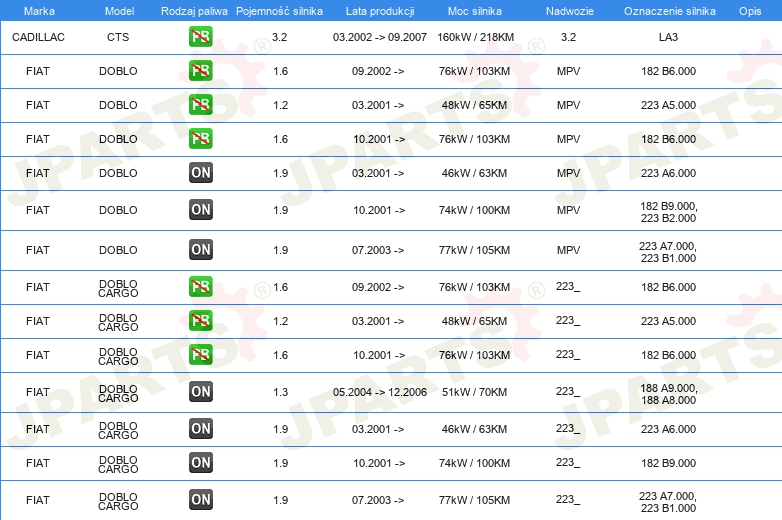782x520 pixels.
Task: Click the 05.2004 -> 12.2006 production years cell
Action: [380, 392]
